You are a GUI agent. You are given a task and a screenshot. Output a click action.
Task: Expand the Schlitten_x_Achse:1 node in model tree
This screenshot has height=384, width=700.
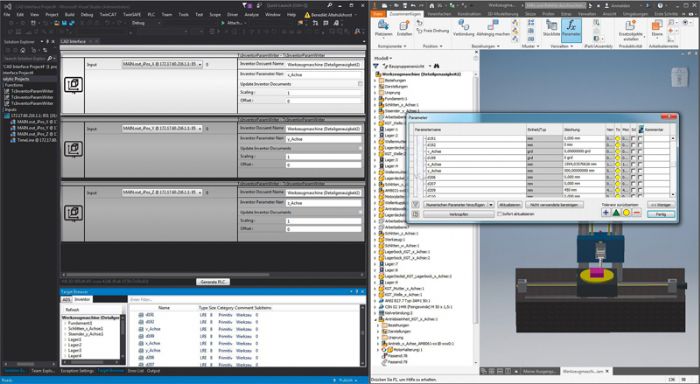point(376,105)
